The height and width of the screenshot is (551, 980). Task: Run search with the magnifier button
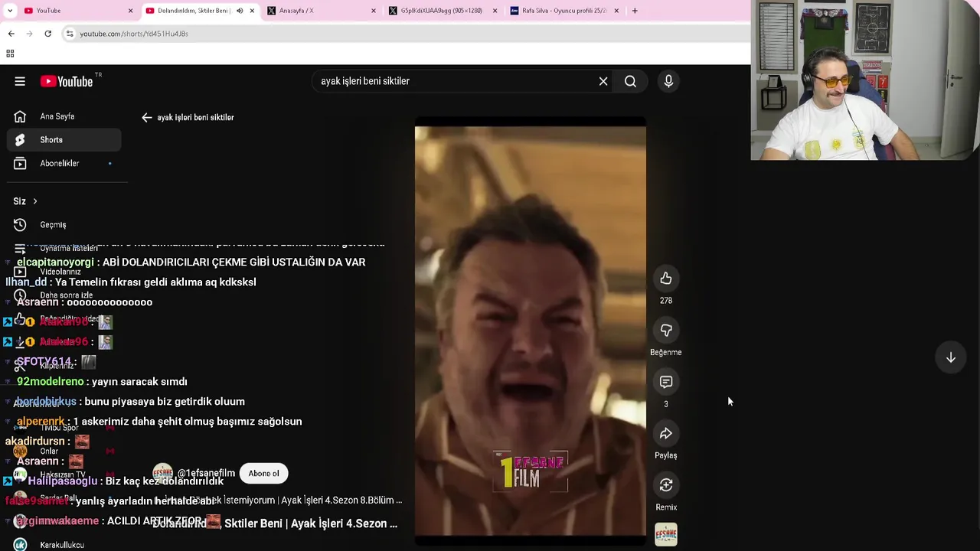click(630, 81)
